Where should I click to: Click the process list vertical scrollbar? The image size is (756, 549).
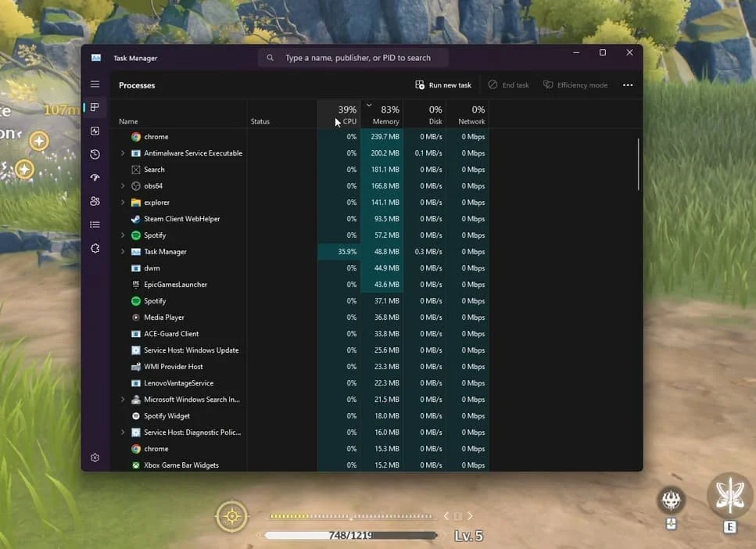pos(639,164)
